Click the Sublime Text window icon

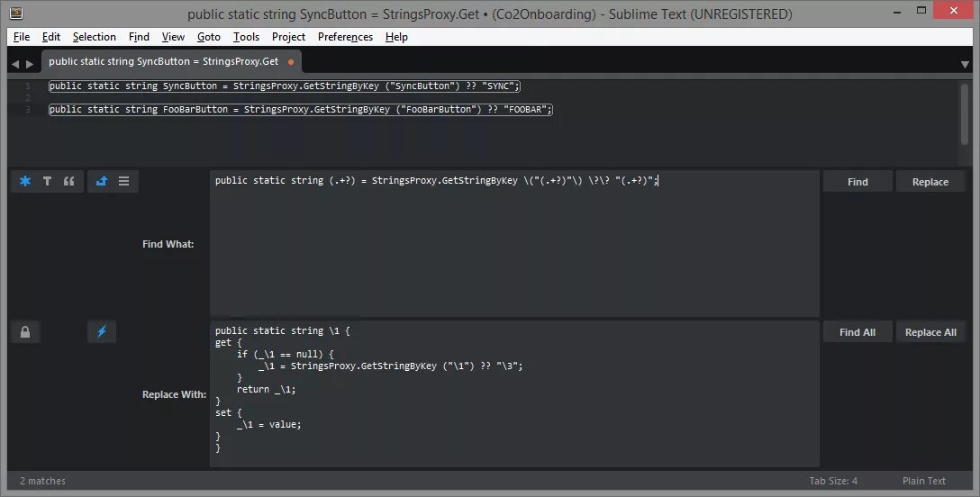pyautogui.click(x=17, y=13)
